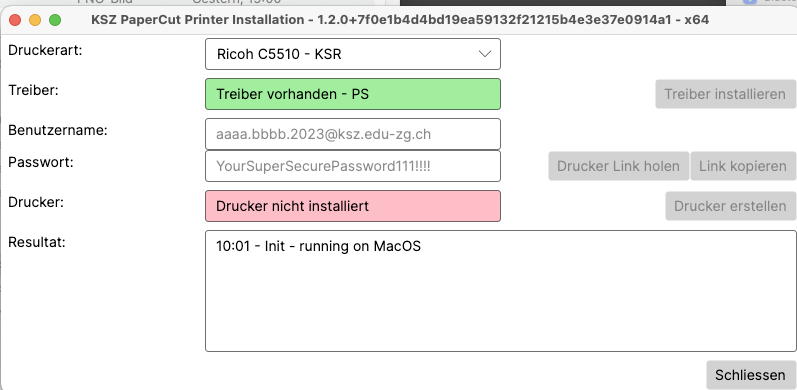Image resolution: width=797 pixels, height=390 pixels.
Task: Focus the Passwort input field
Action: (353, 166)
